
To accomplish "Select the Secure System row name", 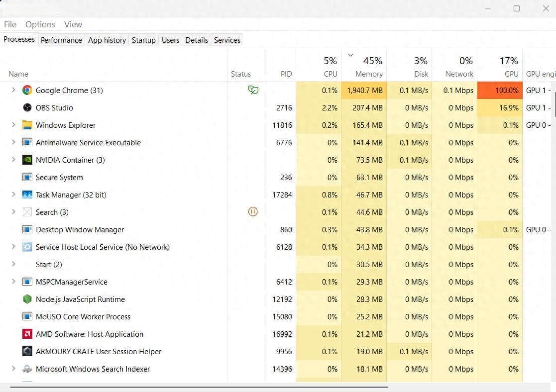I will click(59, 178).
